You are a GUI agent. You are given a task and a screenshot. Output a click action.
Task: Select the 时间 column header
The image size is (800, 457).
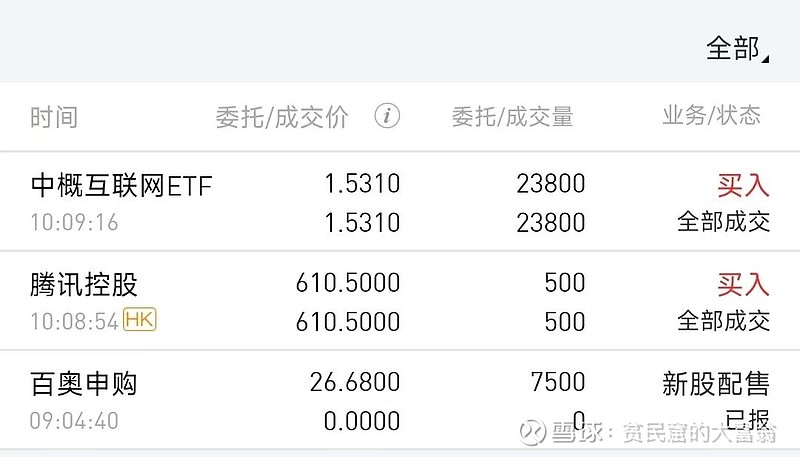[x=54, y=117]
